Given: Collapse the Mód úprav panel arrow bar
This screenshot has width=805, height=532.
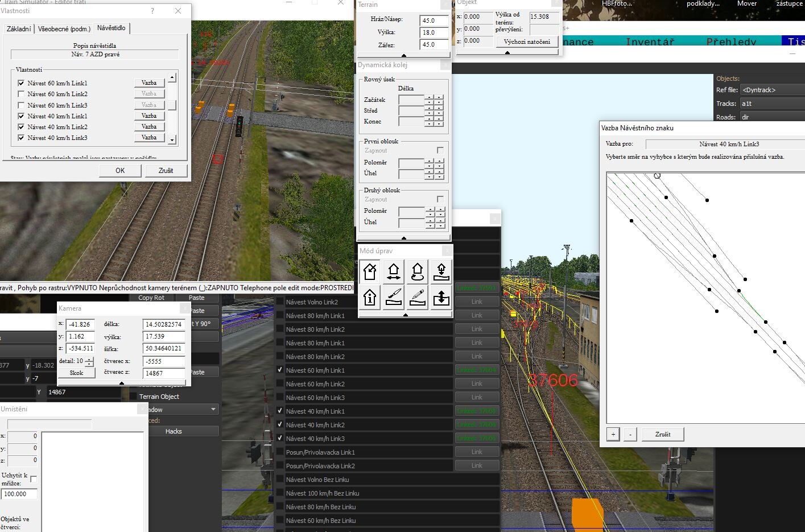Looking at the screenshot, I should (x=405, y=315).
